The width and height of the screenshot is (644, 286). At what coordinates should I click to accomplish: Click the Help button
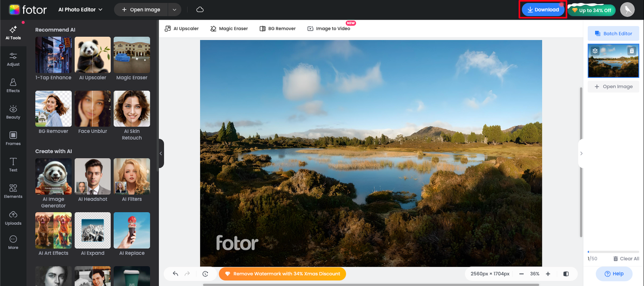click(614, 274)
